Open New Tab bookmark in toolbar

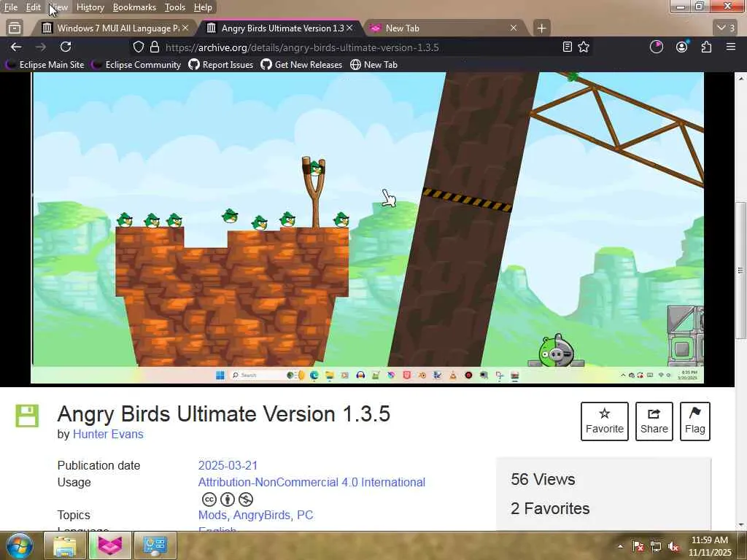(374, 65)
